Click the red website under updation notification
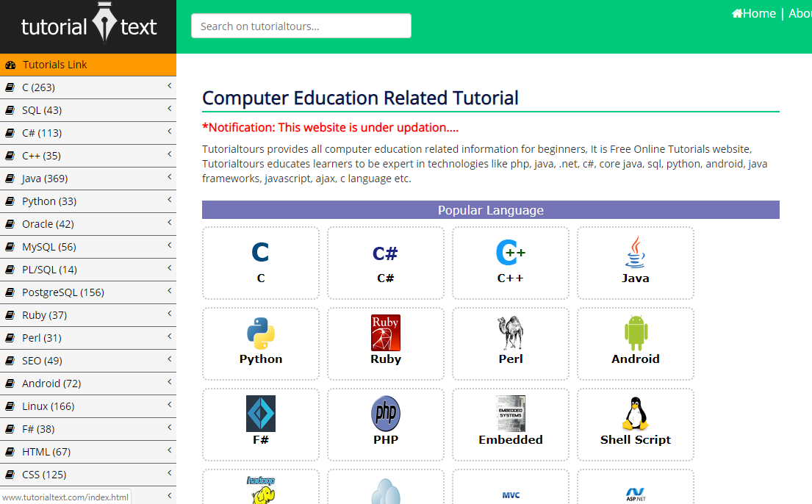This screenshot has width=812, height=504. 330,127
